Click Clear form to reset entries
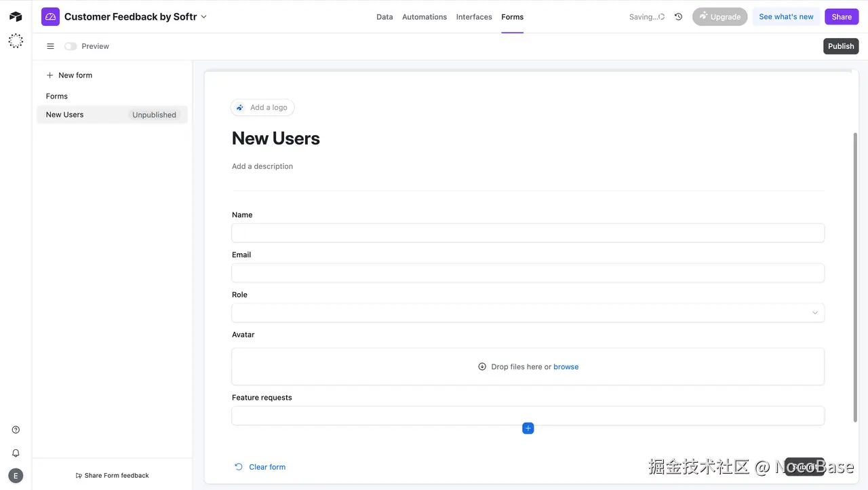This screenshot has height=490, width=868. click(x=267, y=467)
